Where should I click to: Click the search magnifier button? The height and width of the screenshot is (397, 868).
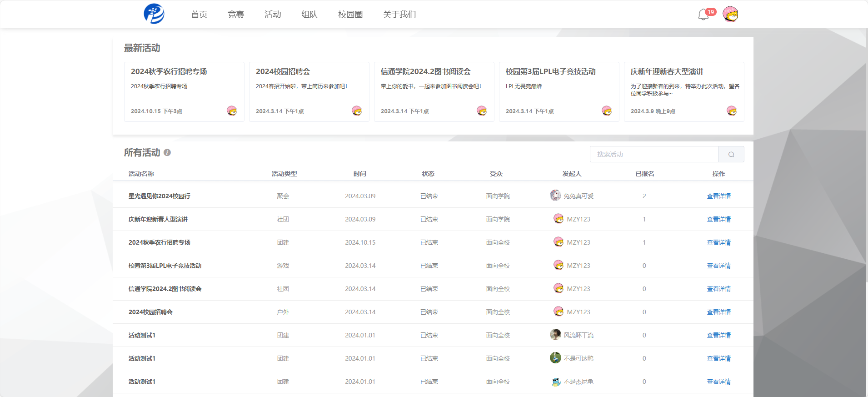coord(731,154)
